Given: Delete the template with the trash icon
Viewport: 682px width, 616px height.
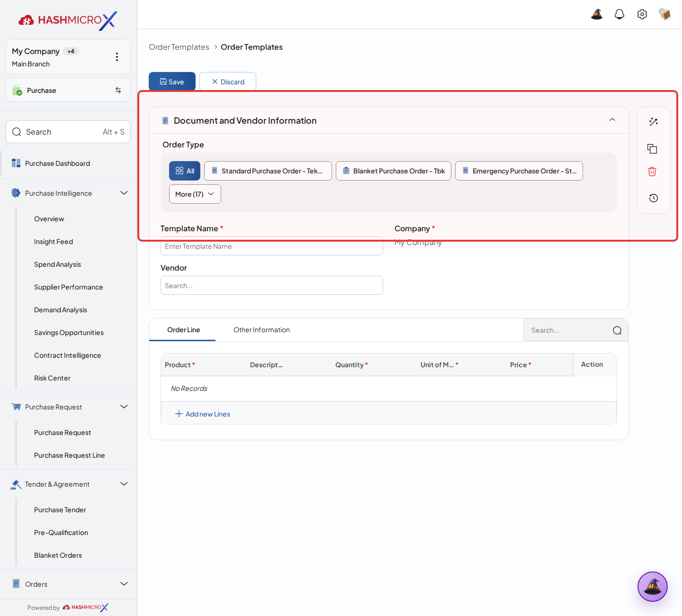Looking at the screenshot, I should point(652,172).
